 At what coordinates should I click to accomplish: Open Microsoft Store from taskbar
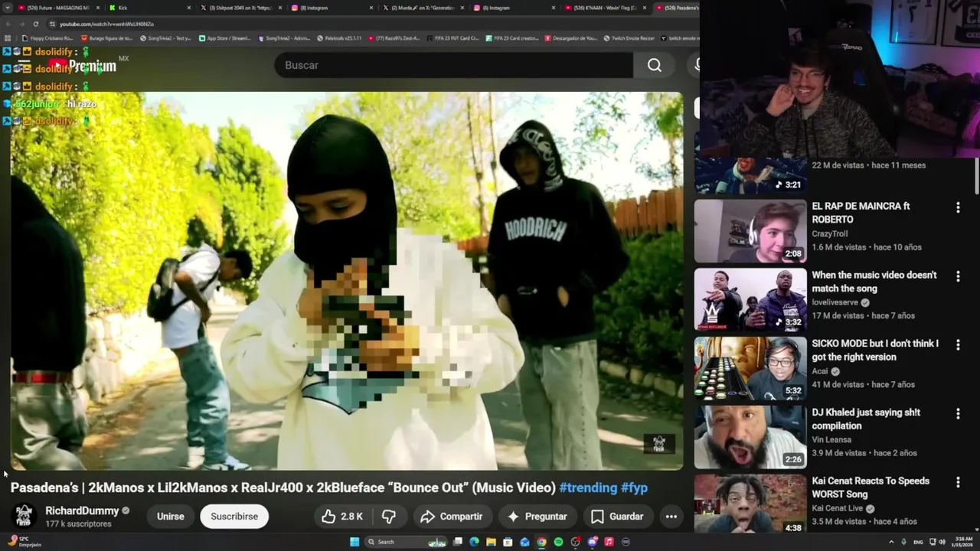508,542
